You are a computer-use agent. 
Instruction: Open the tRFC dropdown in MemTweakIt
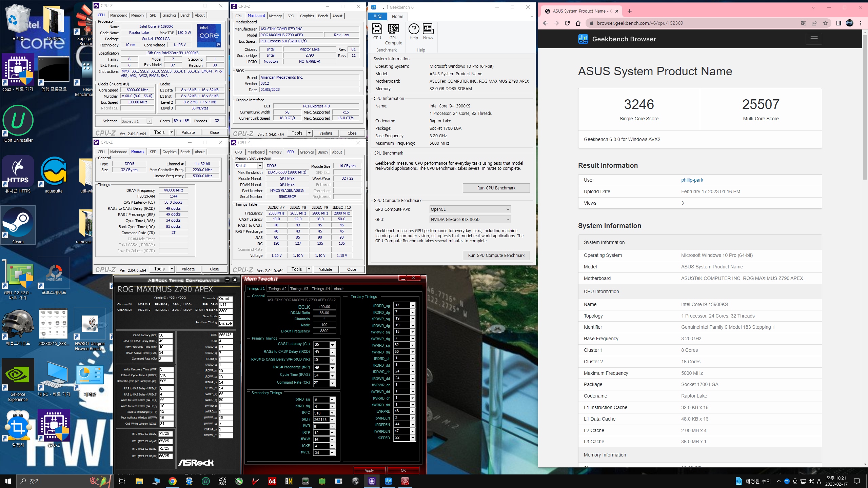click(x=332, y=413)
